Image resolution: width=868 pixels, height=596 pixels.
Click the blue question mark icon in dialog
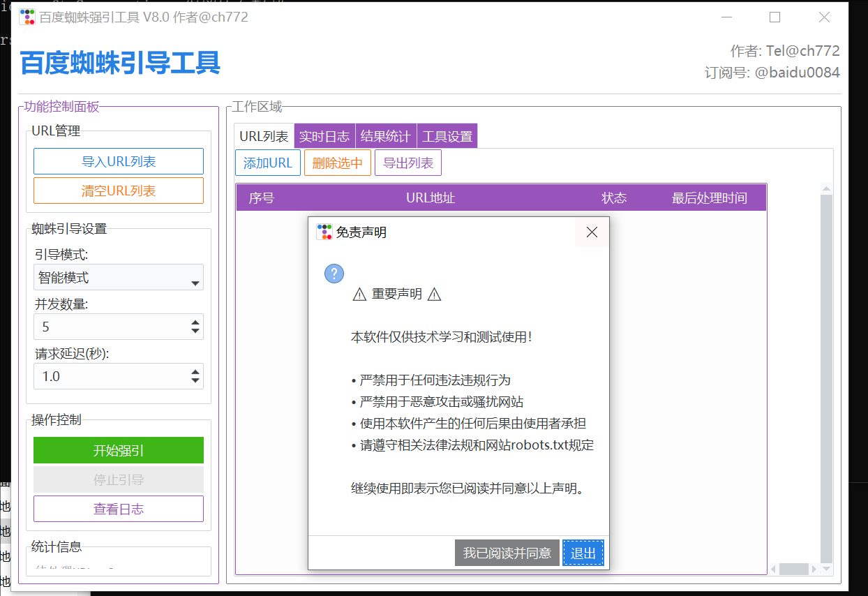pyautogui.click(x=334, y=274)
